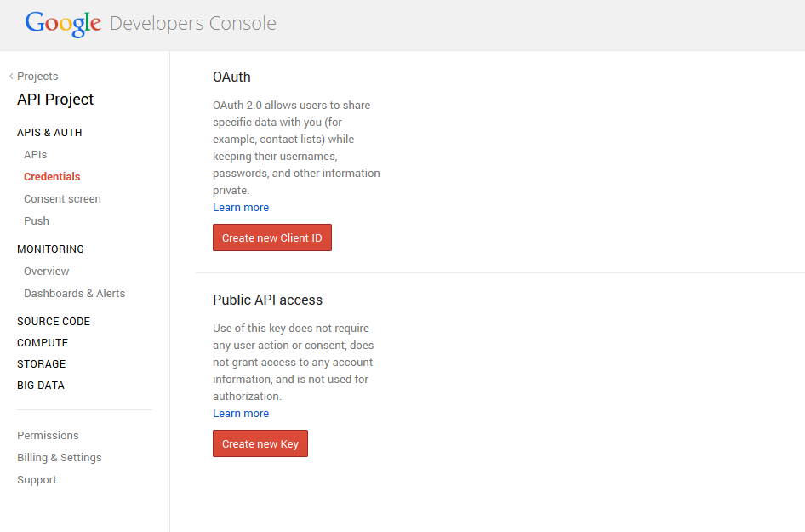Expand the Source Code section
Image resolution: width=805 pixels, height=532 pixels.
click(54, 322)
